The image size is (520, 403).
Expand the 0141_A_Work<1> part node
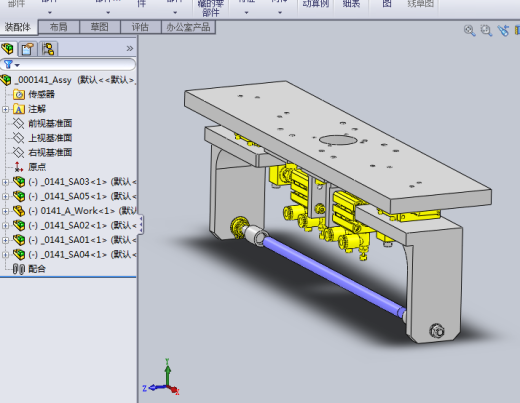(5, 211)
